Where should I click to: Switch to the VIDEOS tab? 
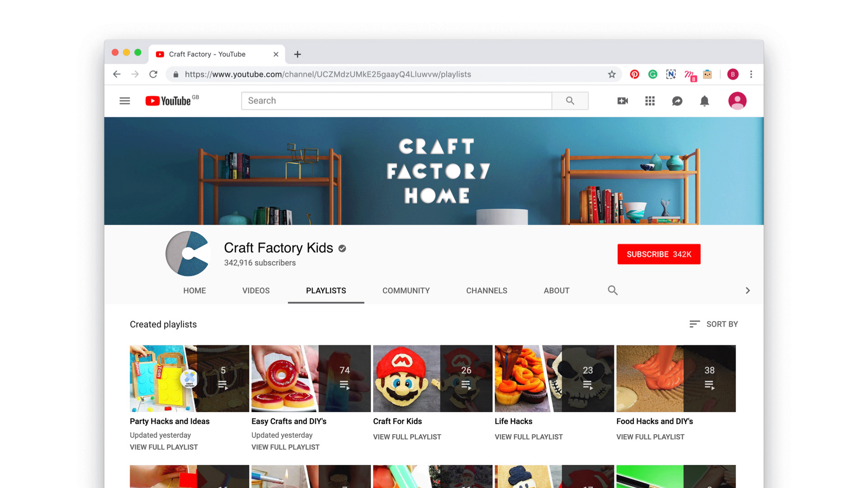point(256,291)
